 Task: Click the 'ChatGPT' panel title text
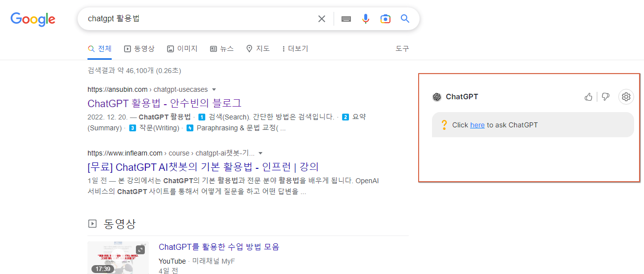[x=462, y=97]
